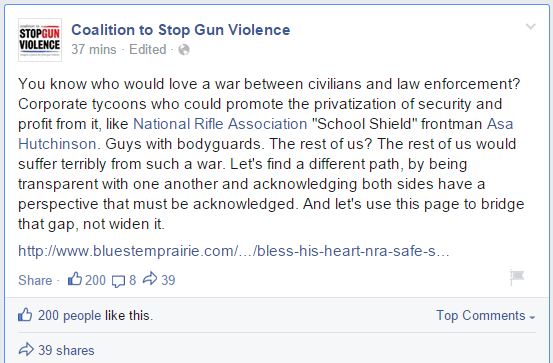Viewport: 553px width, 363px height.
Task: Click the 200 like count beside thumbs-up
Action: 95,280
